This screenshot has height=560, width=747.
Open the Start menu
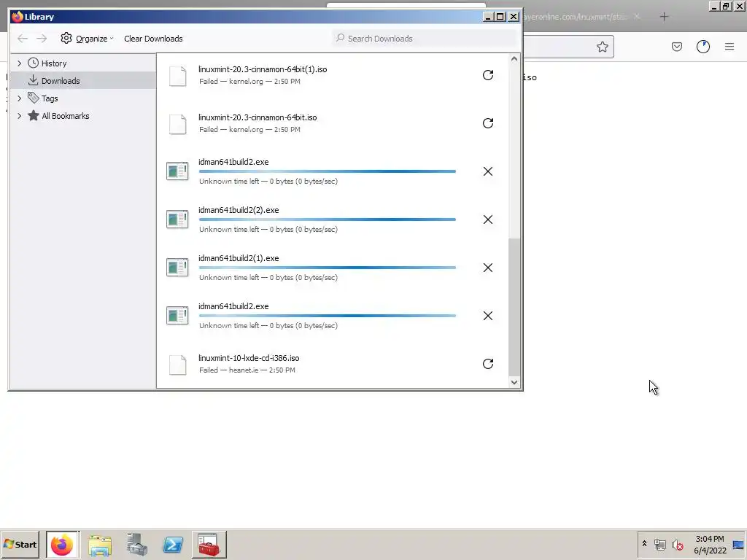tap(20, 544)
